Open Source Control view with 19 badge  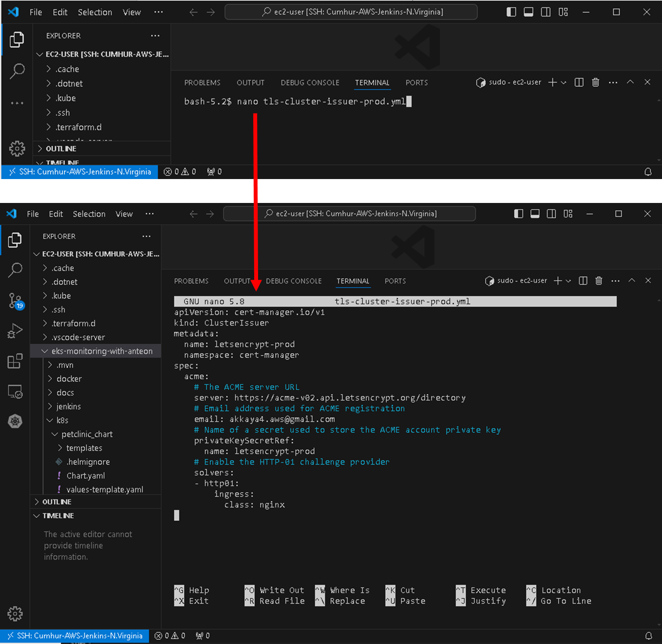coord(15,301)
